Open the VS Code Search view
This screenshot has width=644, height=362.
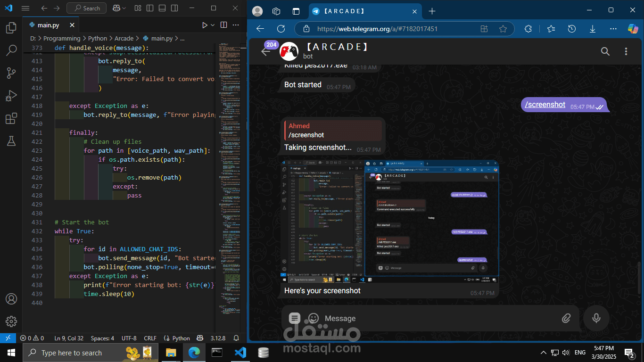[11, 50]
